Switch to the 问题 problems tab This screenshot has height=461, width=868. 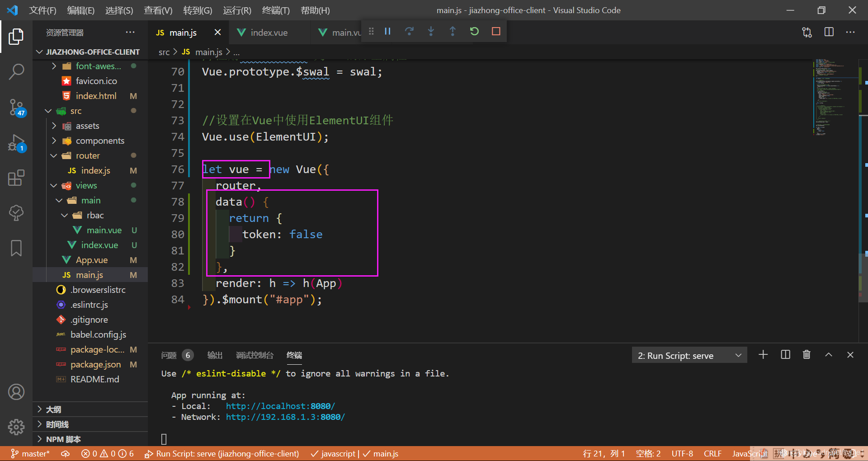[x=177, y=355]
